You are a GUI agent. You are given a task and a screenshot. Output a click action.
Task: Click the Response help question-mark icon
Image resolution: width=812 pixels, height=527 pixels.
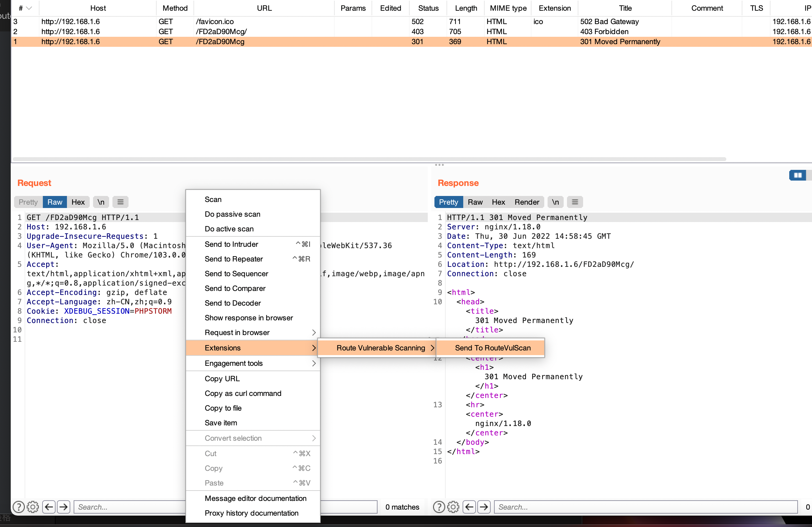click(x=439, y=507)
